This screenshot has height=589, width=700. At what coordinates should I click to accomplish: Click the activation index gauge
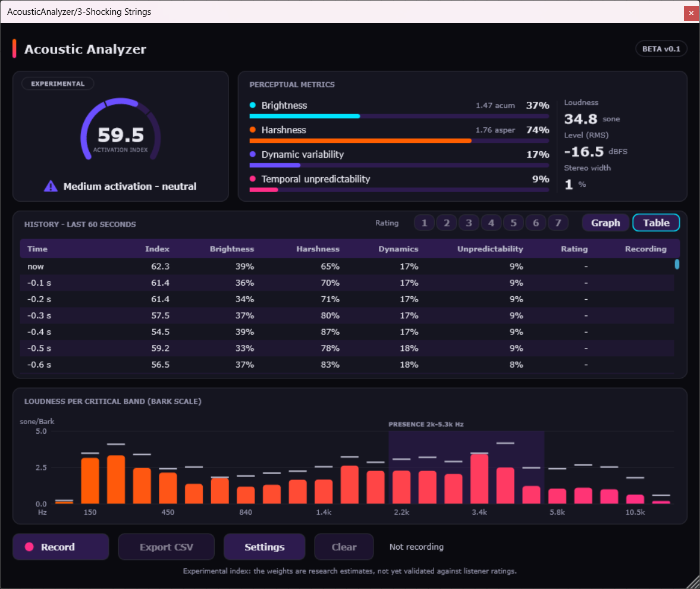121,130
